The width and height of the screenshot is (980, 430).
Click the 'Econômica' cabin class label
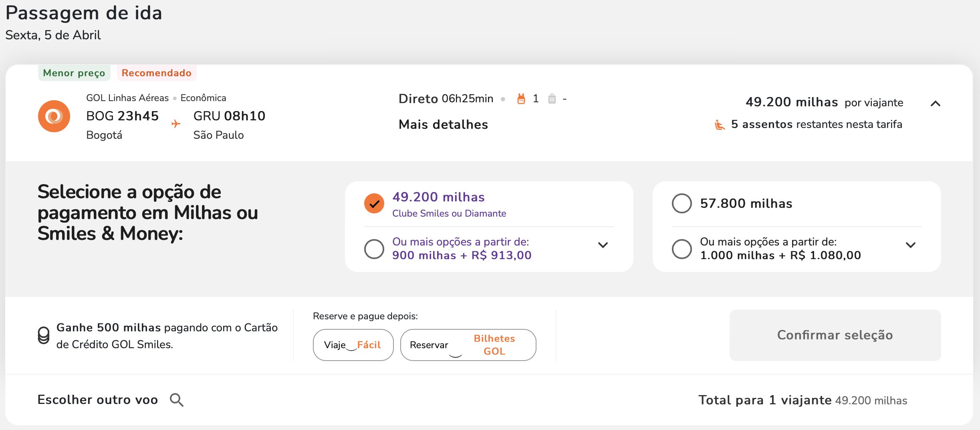click(203, 98)
